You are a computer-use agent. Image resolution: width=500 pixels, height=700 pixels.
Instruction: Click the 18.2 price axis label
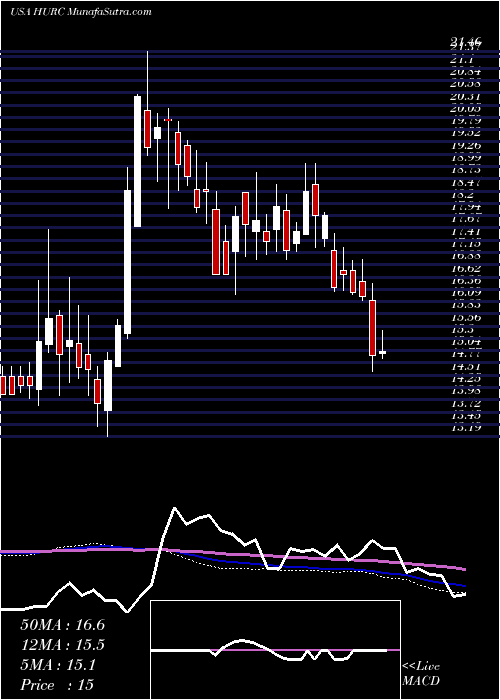[460, 195]
